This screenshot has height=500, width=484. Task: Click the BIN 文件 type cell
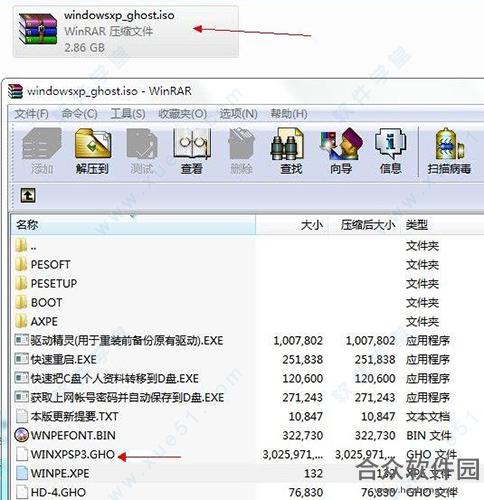tap(429, 435)
